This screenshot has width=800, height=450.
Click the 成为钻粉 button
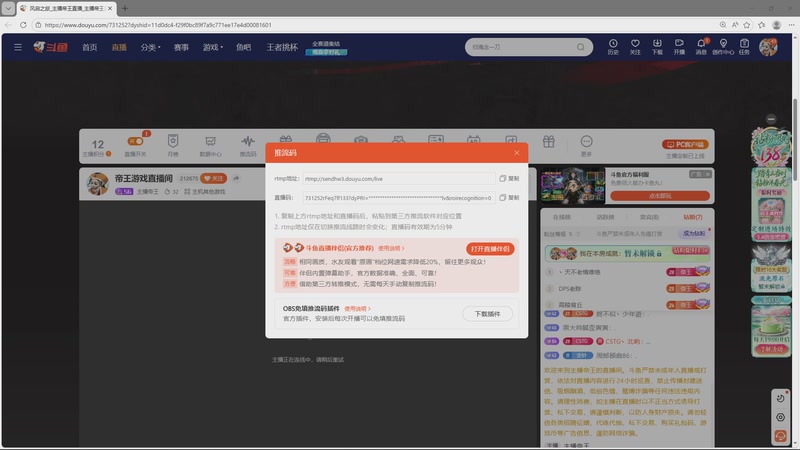693,233
